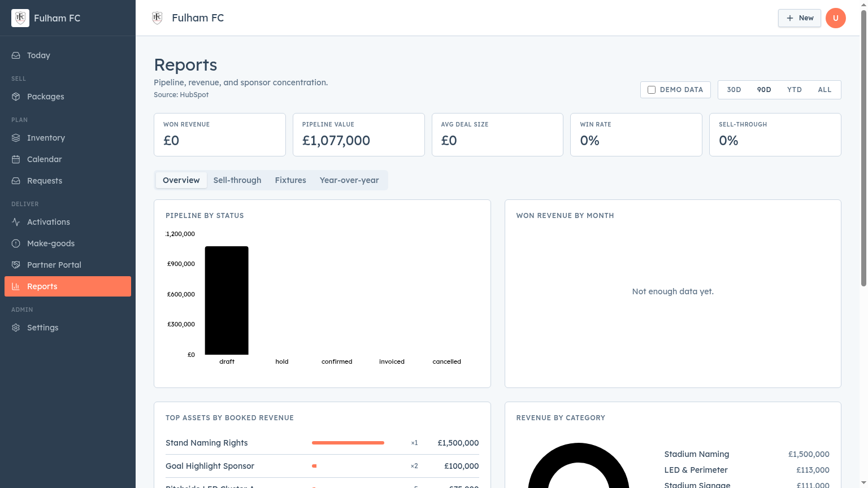
Task: Select the YTD time range
Action: pyautogui.click(x=795, y=90)
